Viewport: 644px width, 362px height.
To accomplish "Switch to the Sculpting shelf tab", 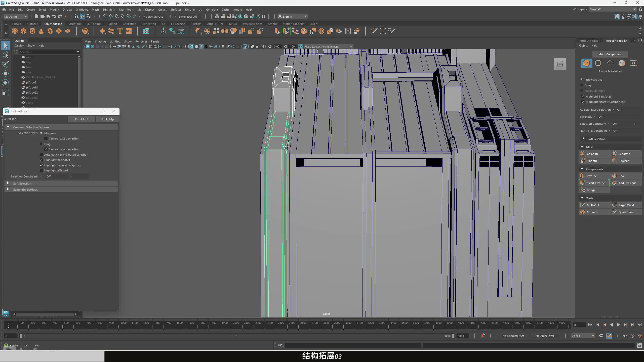I will tap(74, 24).
